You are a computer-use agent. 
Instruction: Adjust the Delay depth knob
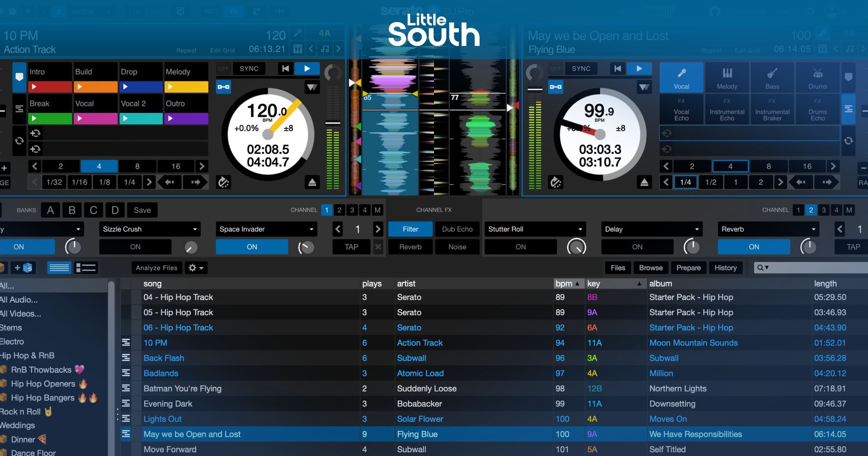692,247
